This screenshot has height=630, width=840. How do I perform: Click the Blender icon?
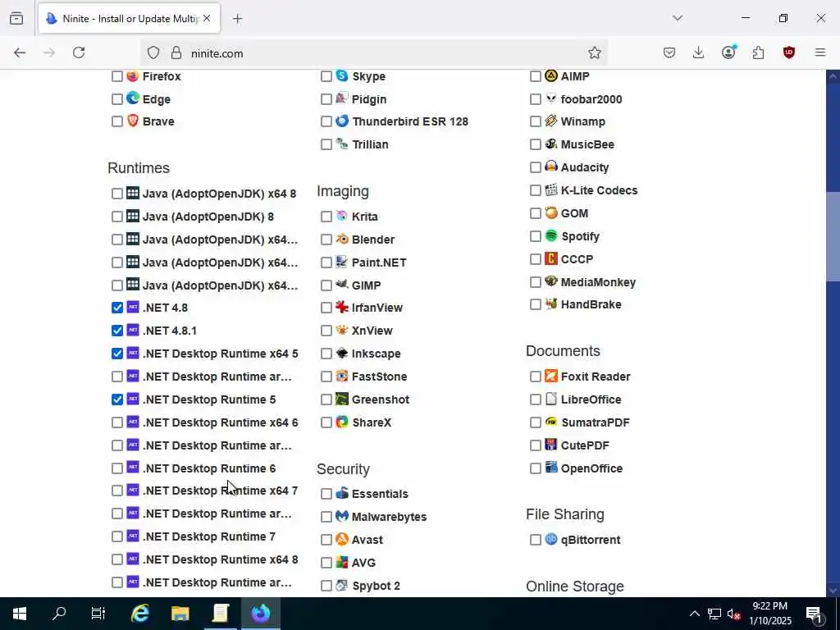pos(342,239)
